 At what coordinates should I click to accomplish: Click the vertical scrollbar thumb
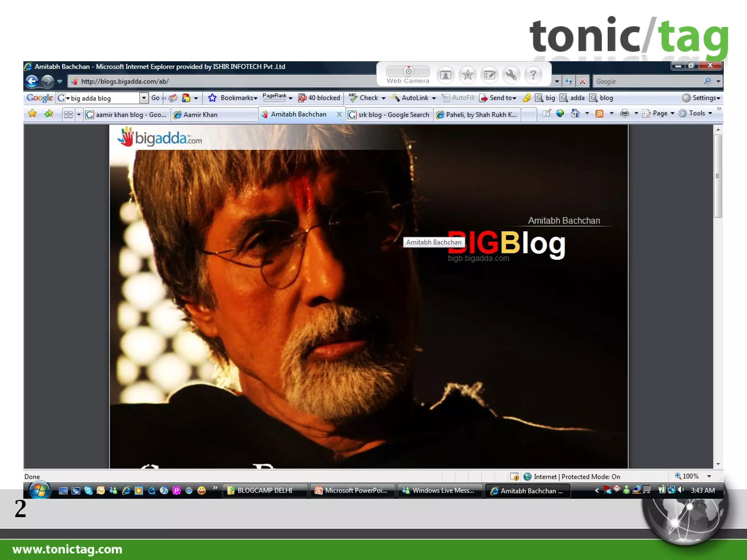pos(717,176)
